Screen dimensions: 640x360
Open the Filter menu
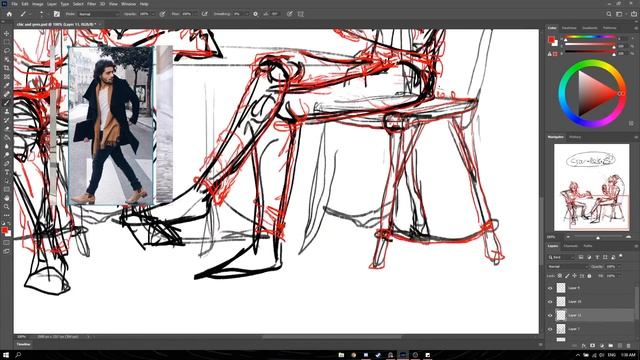point(91,4)
